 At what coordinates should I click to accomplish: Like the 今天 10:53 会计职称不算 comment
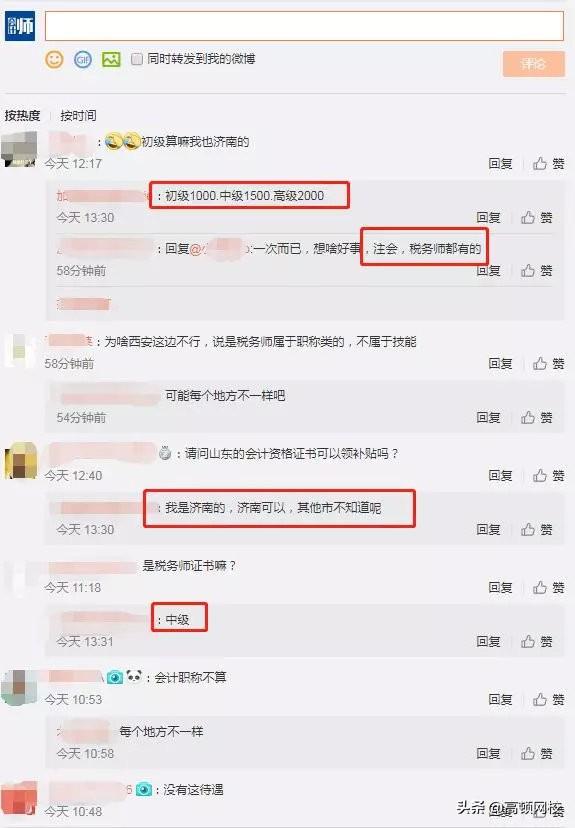[x=549, y=700]
